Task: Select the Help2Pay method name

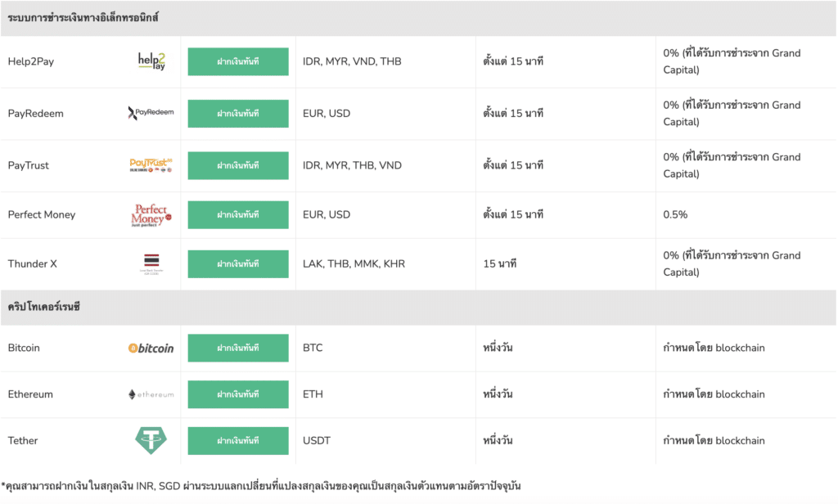Action: pos(31,61)
